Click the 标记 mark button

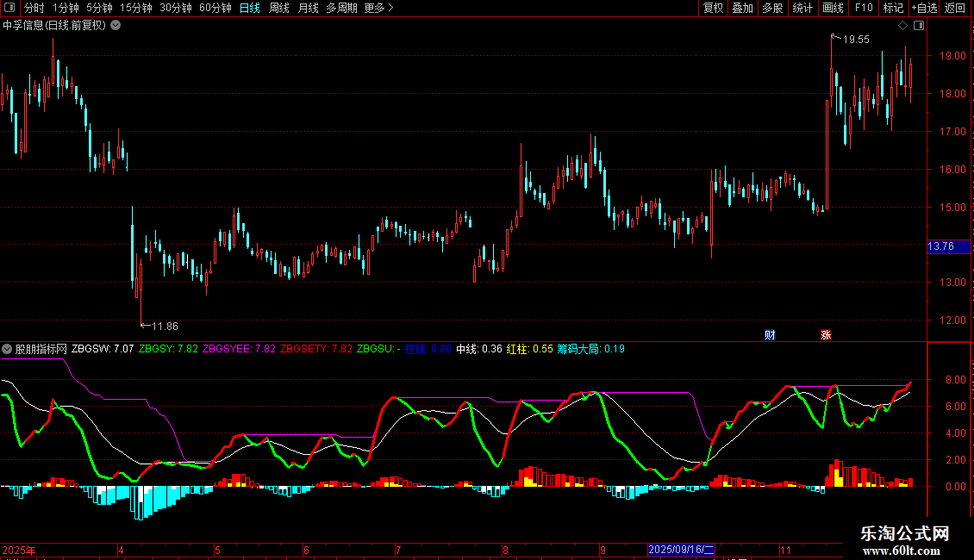coord(893,8)
